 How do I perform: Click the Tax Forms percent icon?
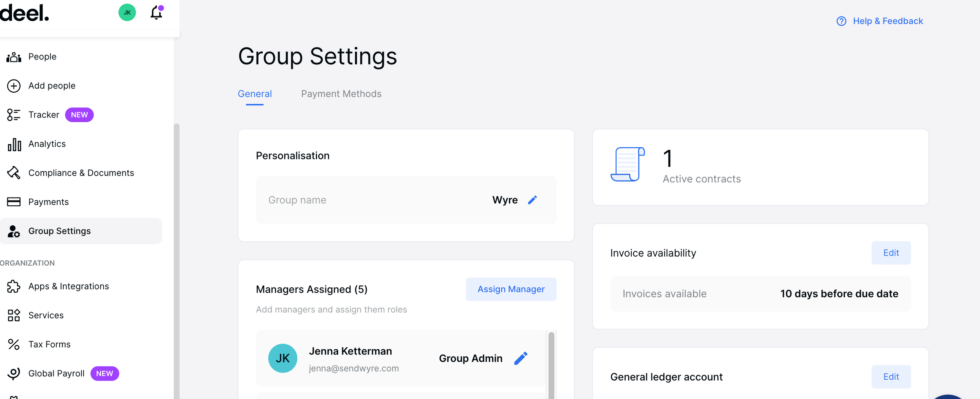pos(14,344)
